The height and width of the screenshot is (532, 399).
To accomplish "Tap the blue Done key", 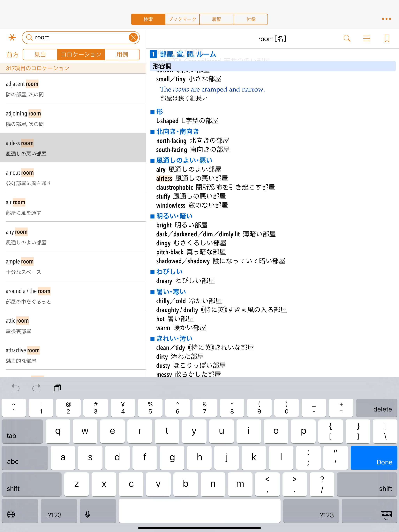I will [374, 458].
